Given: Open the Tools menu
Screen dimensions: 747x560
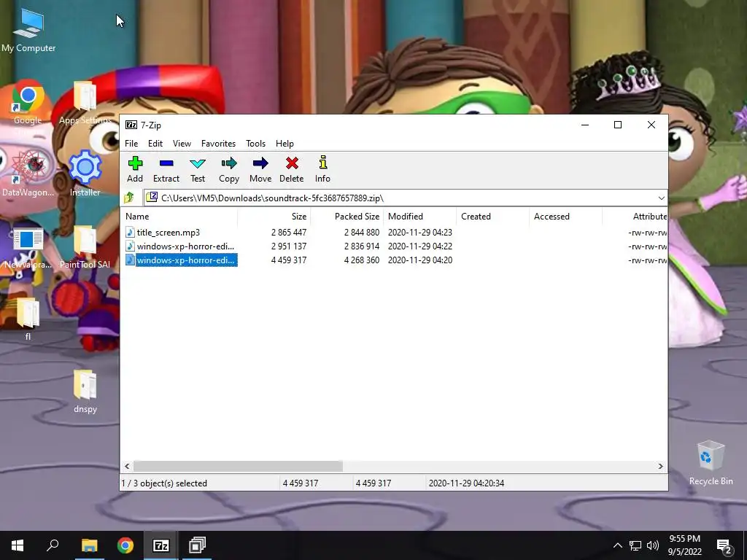Looking at the screenshot, I should [255, 144].
